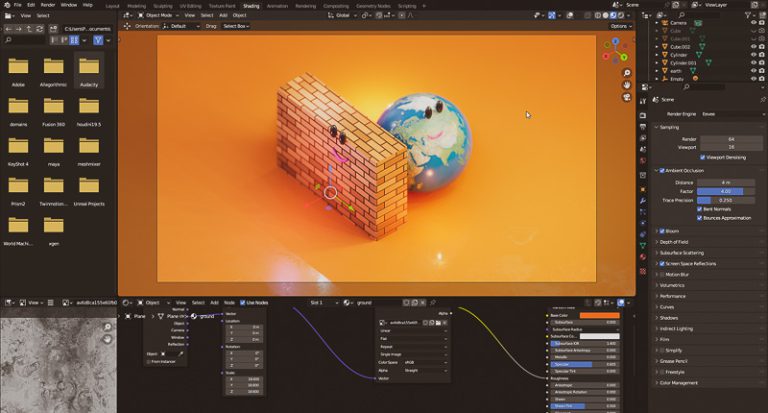Screen dimensions: 768x413
Task: Create new folder in file browser
Action: 53,29
